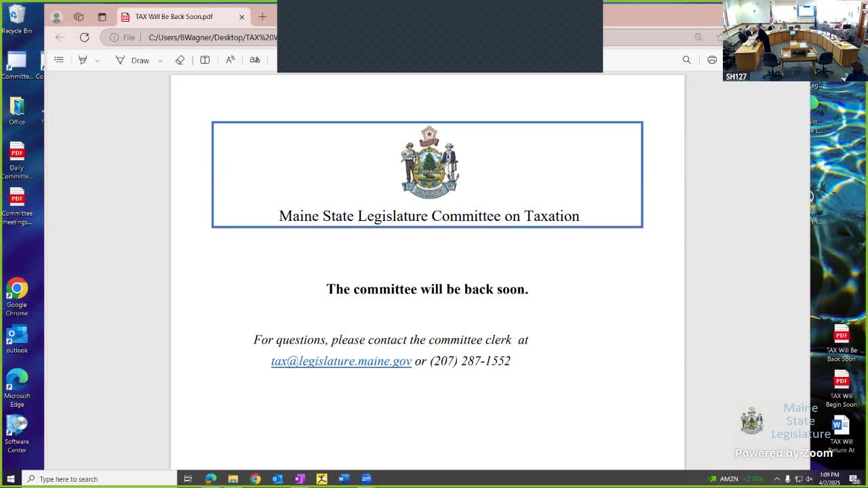868x488 pixels.
Task: Open tax@legislature.maine.gov email link
Action: pyautogui.click(x=341, y=361)
